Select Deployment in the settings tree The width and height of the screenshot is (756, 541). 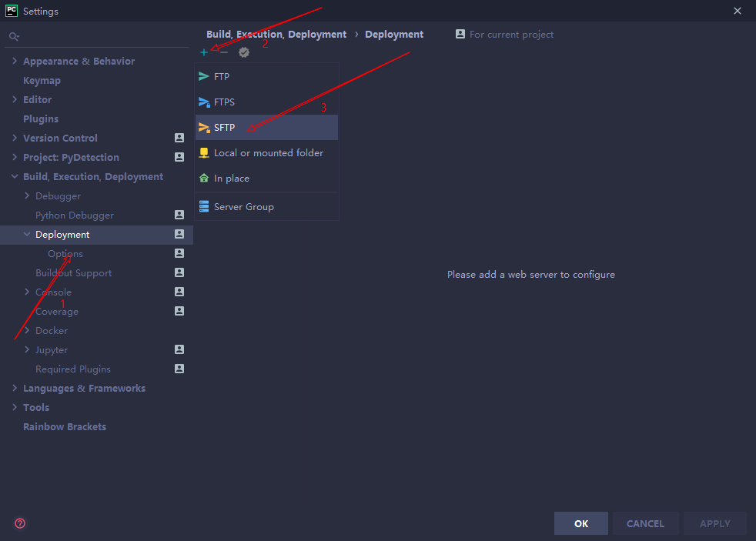coord(96,235)
